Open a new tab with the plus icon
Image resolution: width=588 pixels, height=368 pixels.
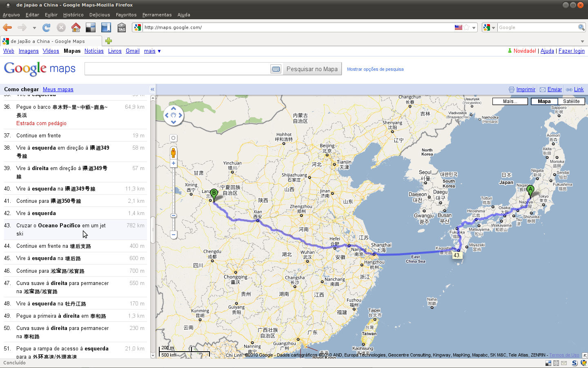109,41
